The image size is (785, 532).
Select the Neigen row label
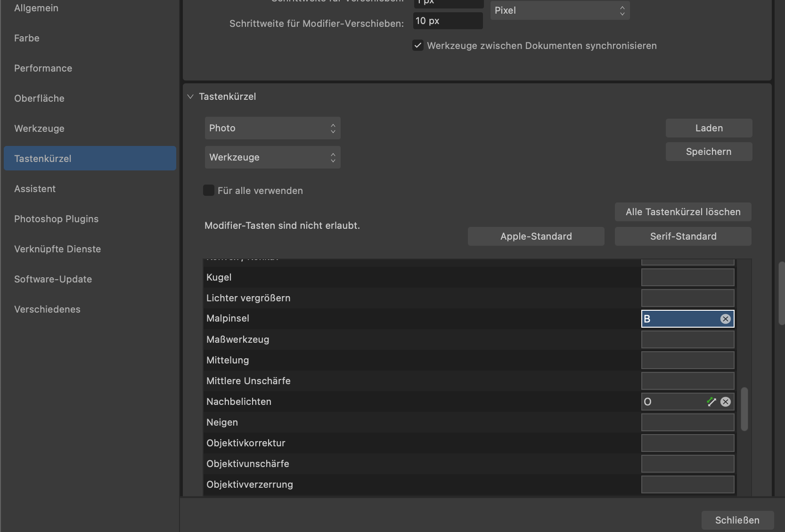[x=222, y=422]
